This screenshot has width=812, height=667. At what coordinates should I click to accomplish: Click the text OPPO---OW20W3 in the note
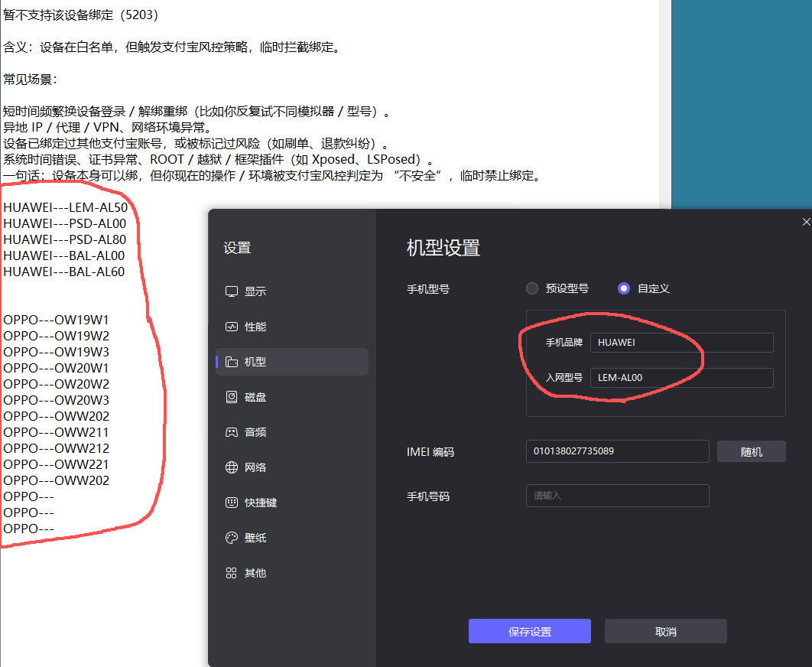[x=56, y=400]
